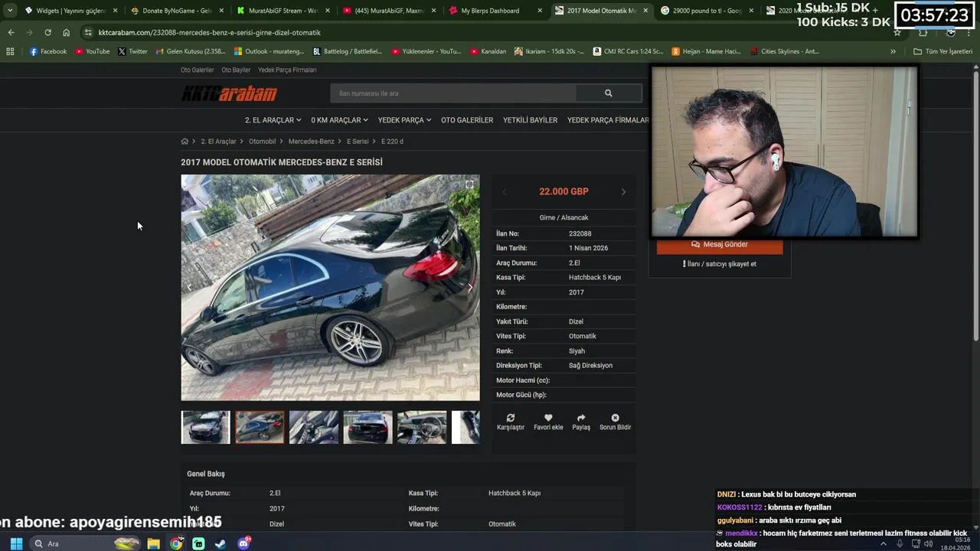Viewport: 980px width, 551px height.
Task: Open YEDEK PARÇA FIRMALARI menu item
Action: click(x=608, y=120)
